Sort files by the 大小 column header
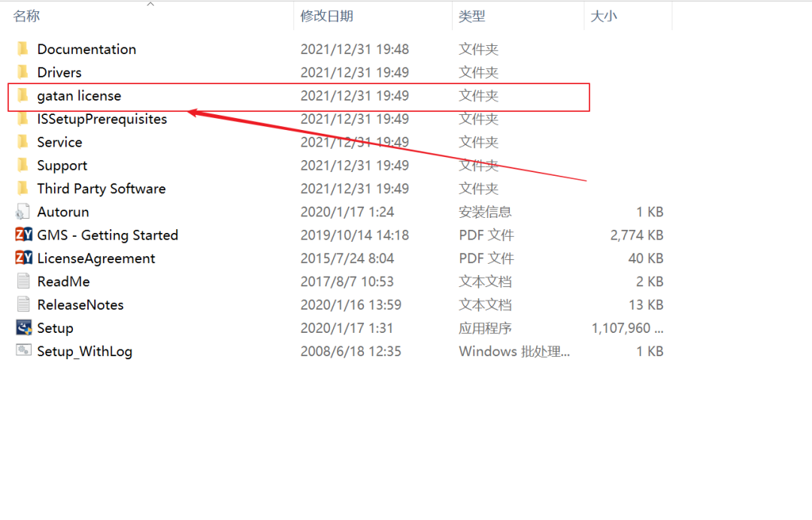This screenshot has width=812, height=520. tap(604, 16)
